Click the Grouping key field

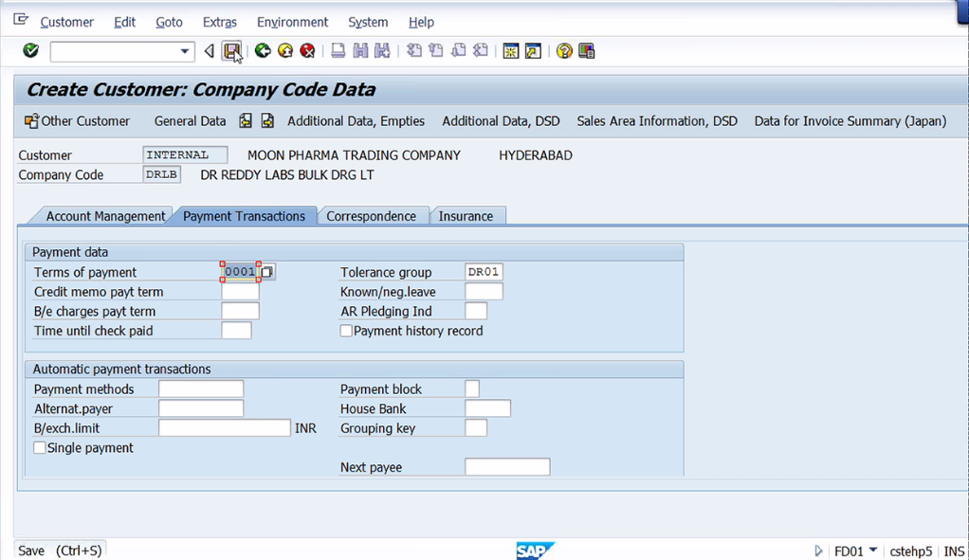pyautogui.click(x=476, y=428)
